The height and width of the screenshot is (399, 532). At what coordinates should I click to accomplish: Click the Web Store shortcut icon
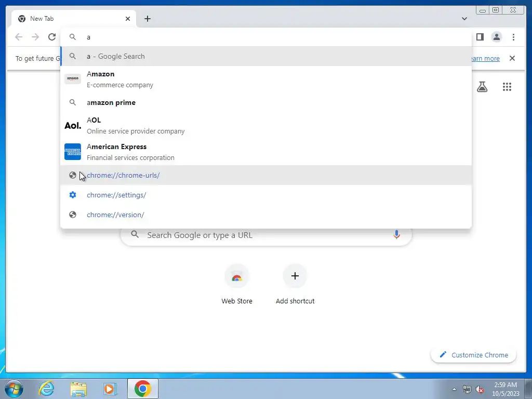pyautogui.click(x=237, y=276)
